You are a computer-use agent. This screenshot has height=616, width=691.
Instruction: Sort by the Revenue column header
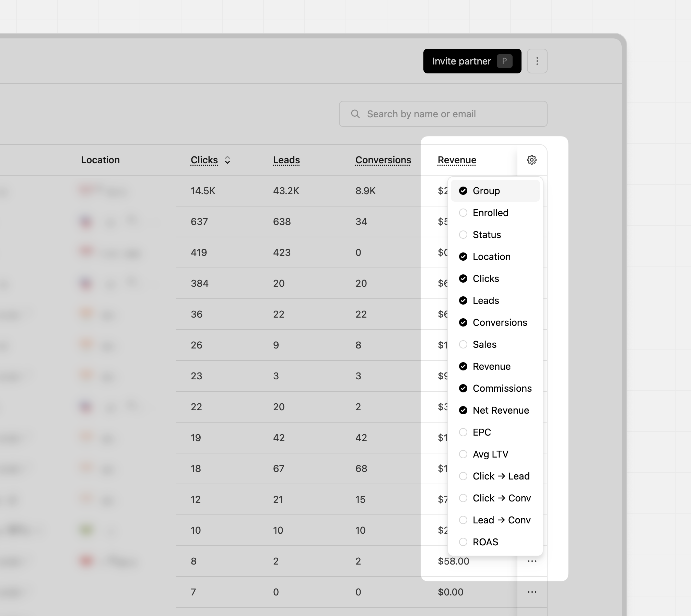tap(457, 160)
